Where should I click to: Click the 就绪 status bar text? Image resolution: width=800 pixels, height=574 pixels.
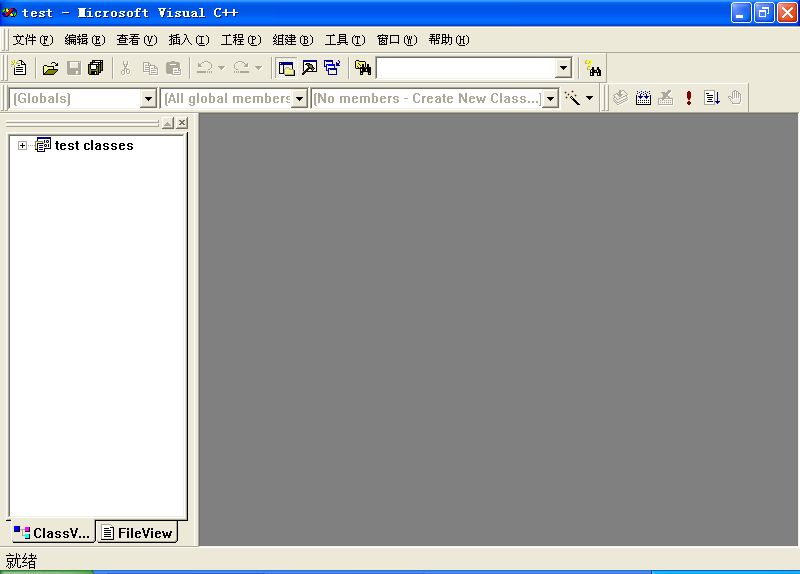[x=21, y=561]
